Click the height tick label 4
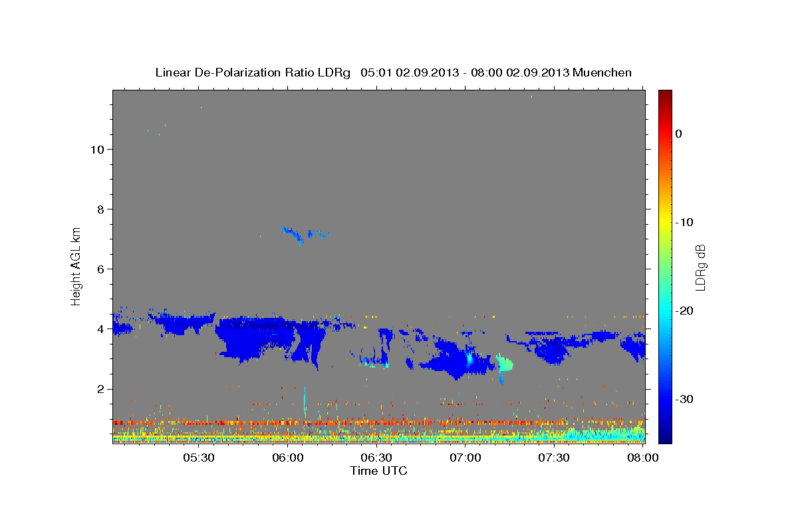This screenshot has width=798, height=532. tap(100, 329)
